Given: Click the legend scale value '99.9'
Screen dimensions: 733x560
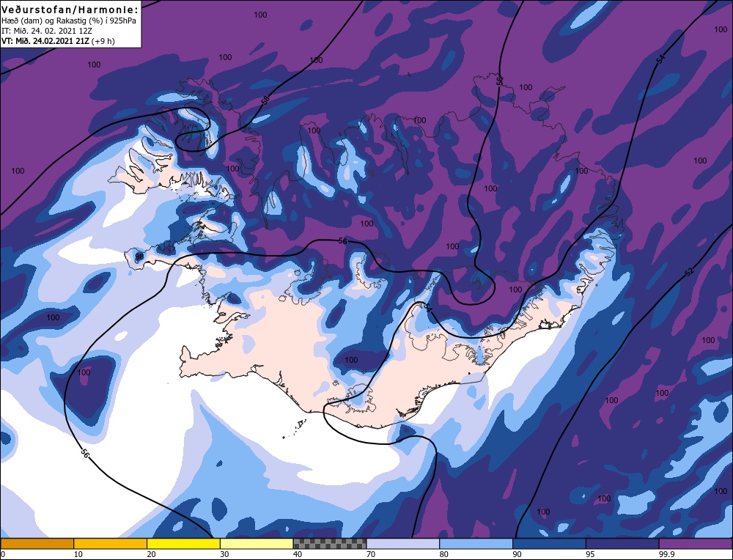Looking at the screenshot, I should click(x=668, y=554).
